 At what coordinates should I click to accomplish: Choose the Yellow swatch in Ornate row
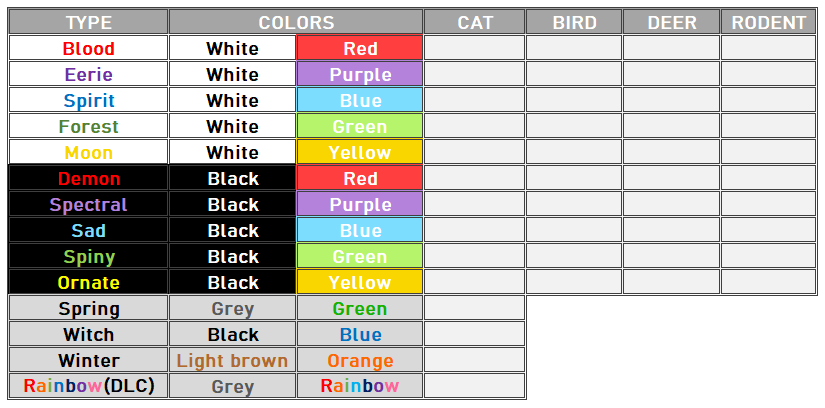point(360,282)
